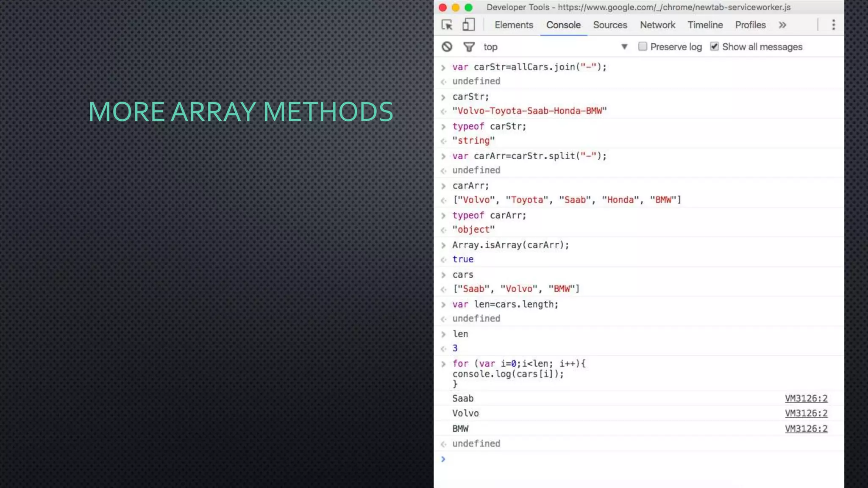The image size is (868, 488).
Task: Select the "Volvo-Toyota-Saab-Honda-BMW" string output
Action: 529,111
